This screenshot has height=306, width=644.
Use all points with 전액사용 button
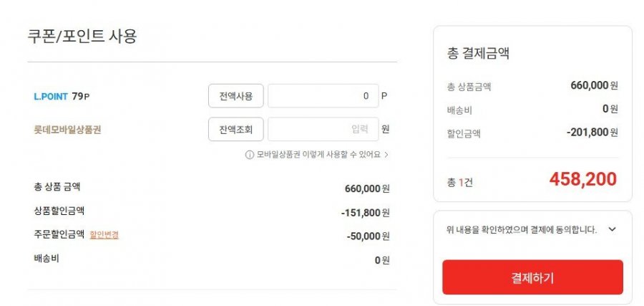235,96
